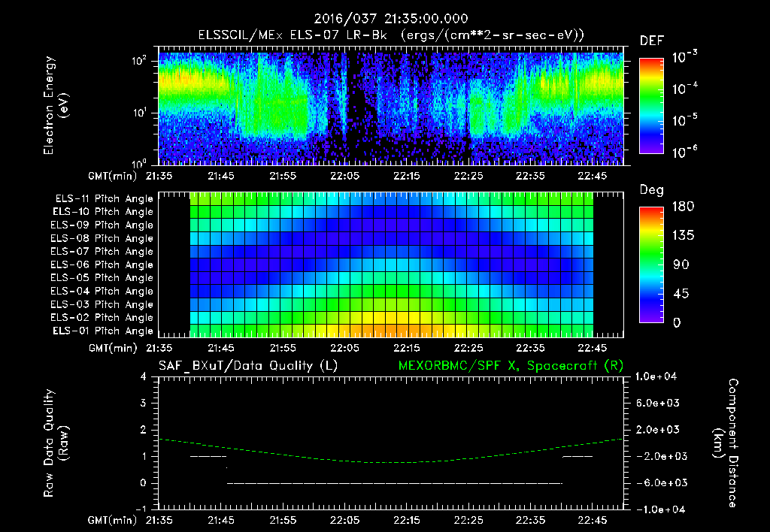Click the "2.0e+03" right axis value
770x532 pixels.
tap(658, 429)
